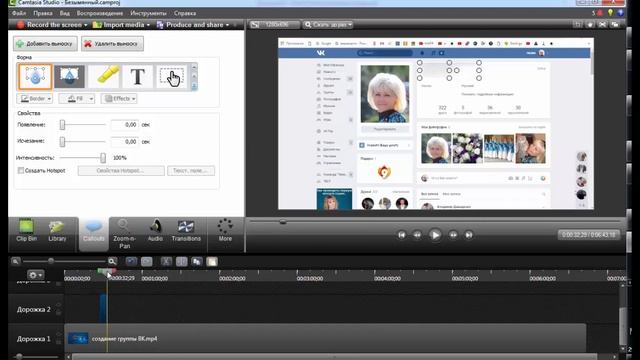Open the Tools menu

[148, 13]
